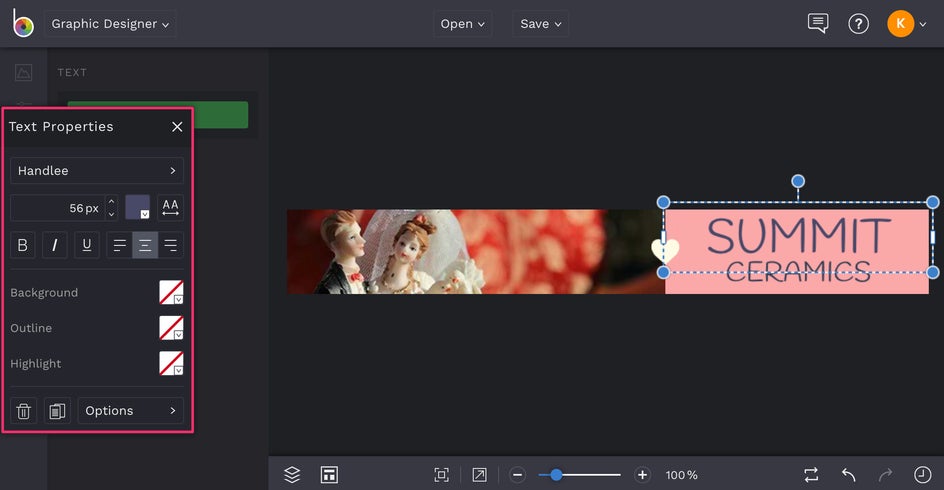The height and width of the screenshot is (490, 944).
Task: Toggle italic formatting
Action: (55, 245)
